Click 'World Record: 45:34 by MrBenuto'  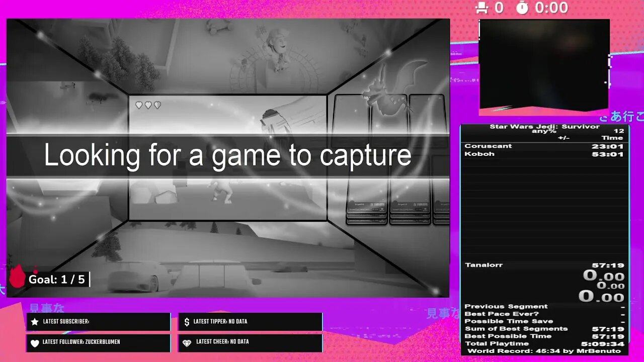coord(544,351)
